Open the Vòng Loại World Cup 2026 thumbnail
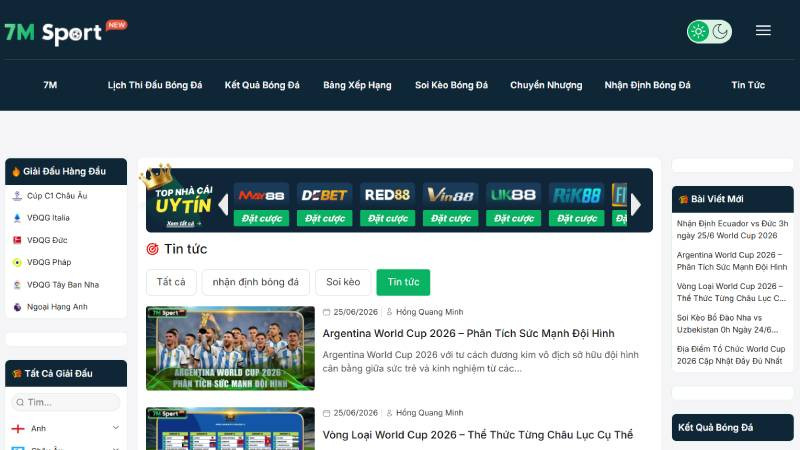The width and height of the screenshot is (800, 450). [230, 429]
